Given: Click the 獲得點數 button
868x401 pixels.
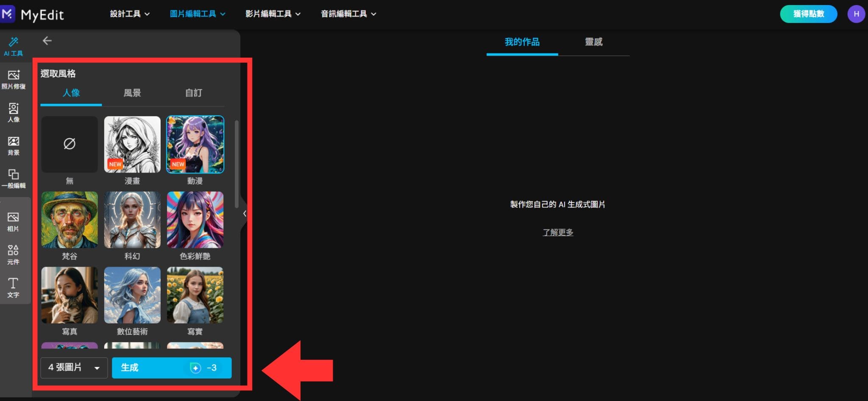Looking at the screenshot, I should 808,14.
